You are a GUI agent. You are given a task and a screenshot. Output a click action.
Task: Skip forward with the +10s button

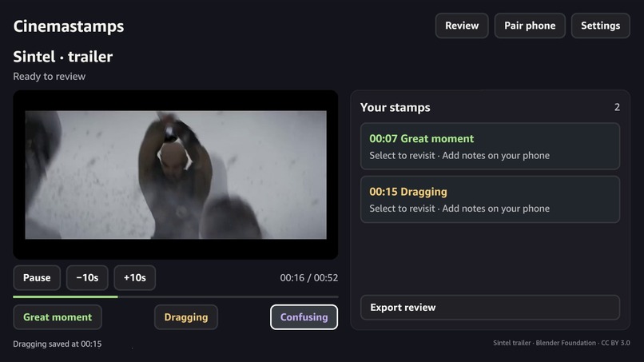tap(135, 278)
